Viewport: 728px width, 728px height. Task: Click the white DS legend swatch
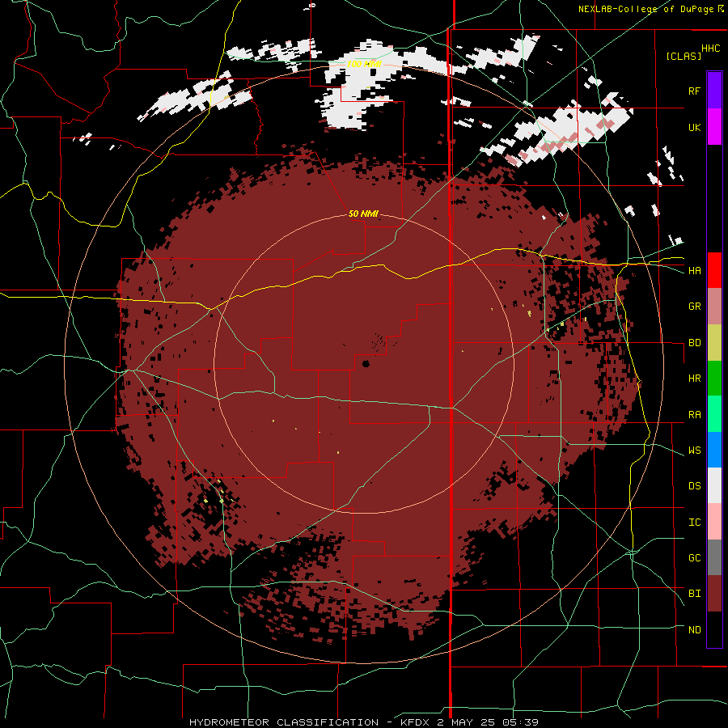pyautogui.click(x=714, y=485)
